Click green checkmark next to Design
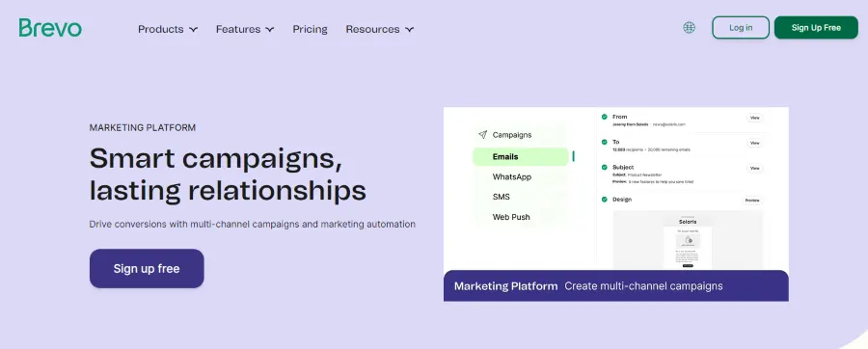Image resolution: width=868 pixels, height=349 pixels. coord(605,200)
